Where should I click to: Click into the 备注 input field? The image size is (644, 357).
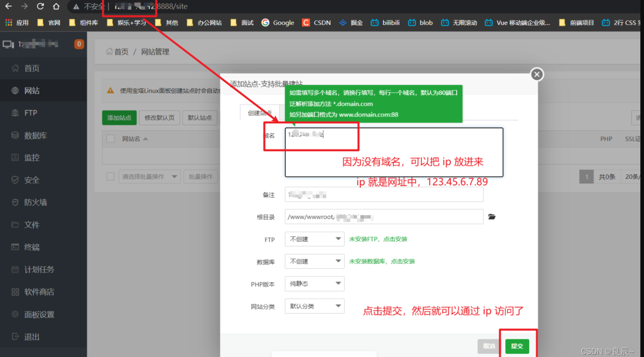tap(384, 194)
